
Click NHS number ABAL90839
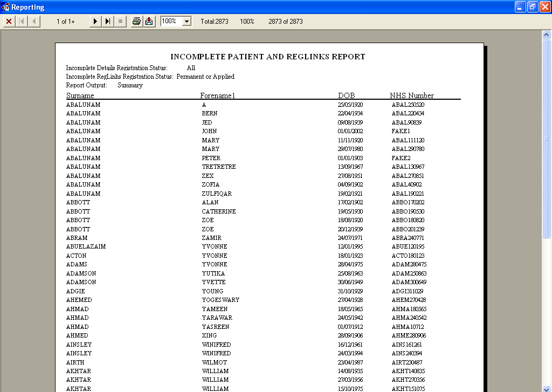tap(406, 122)
